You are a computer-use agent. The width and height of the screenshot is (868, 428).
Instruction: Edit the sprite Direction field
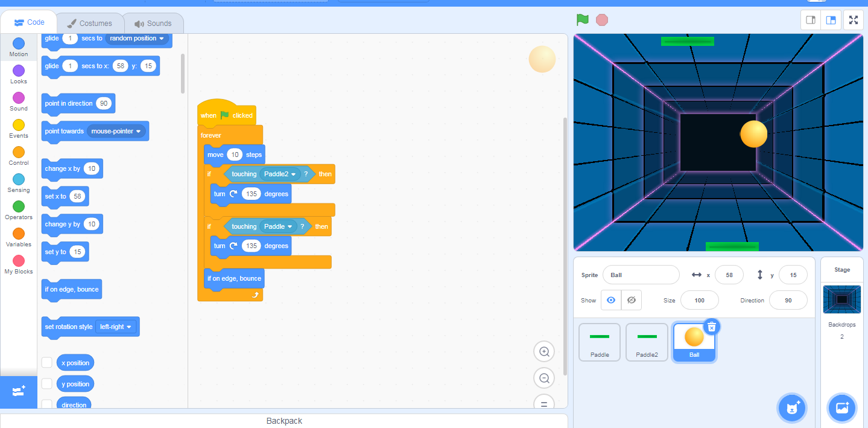[788, 300]
